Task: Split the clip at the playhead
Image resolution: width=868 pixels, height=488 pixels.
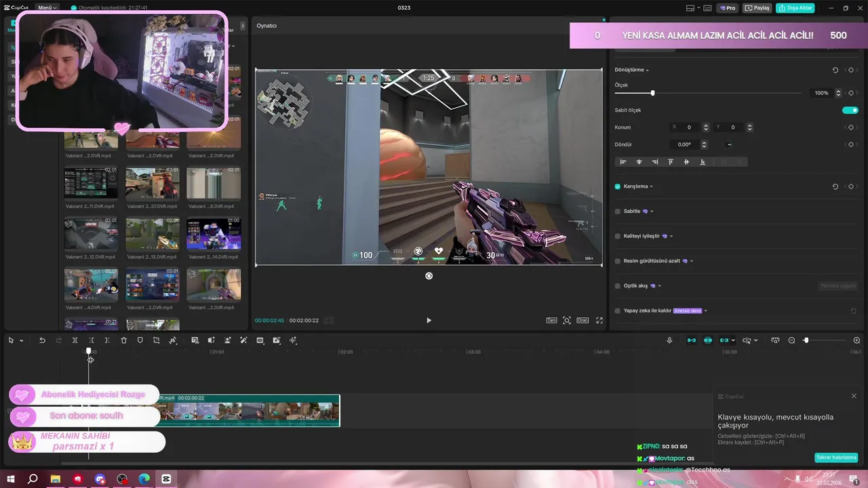Action: [x=75, y=340]
